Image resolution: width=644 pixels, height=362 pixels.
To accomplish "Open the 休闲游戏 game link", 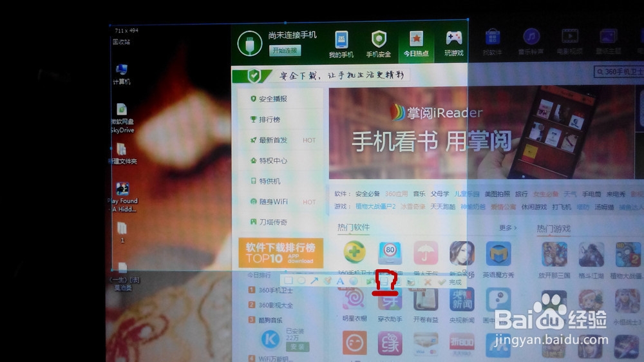I will click(x=534, y=207).
